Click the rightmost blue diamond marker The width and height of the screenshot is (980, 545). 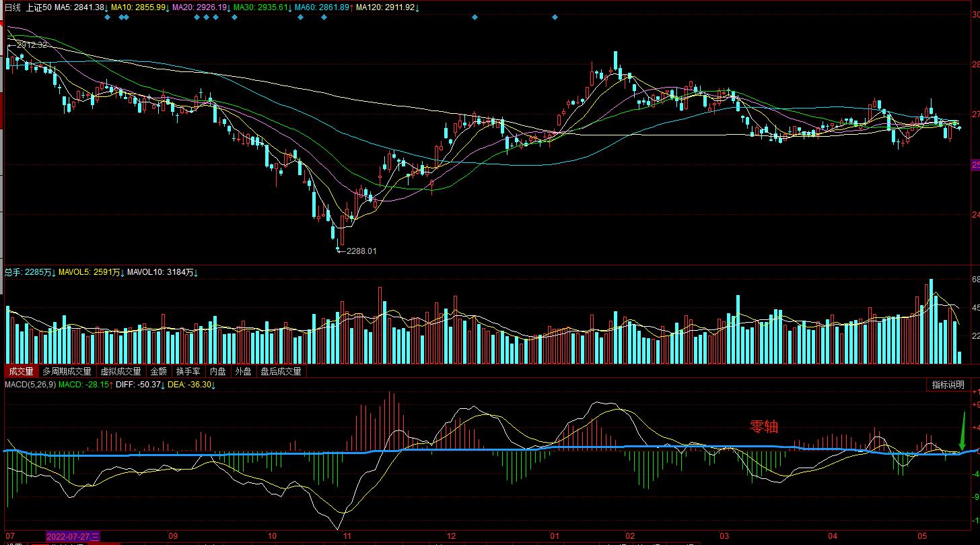(x=555, y=17)
